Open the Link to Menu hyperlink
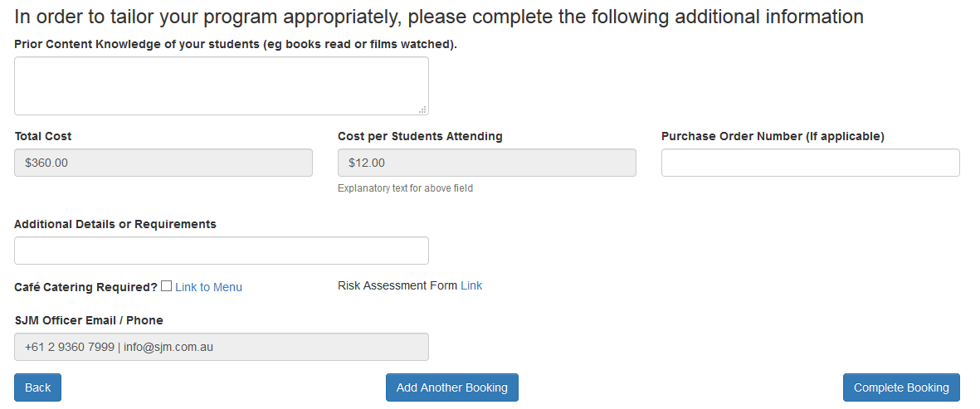The height and width of the screenshot is (409, 980). pos(208,287)
